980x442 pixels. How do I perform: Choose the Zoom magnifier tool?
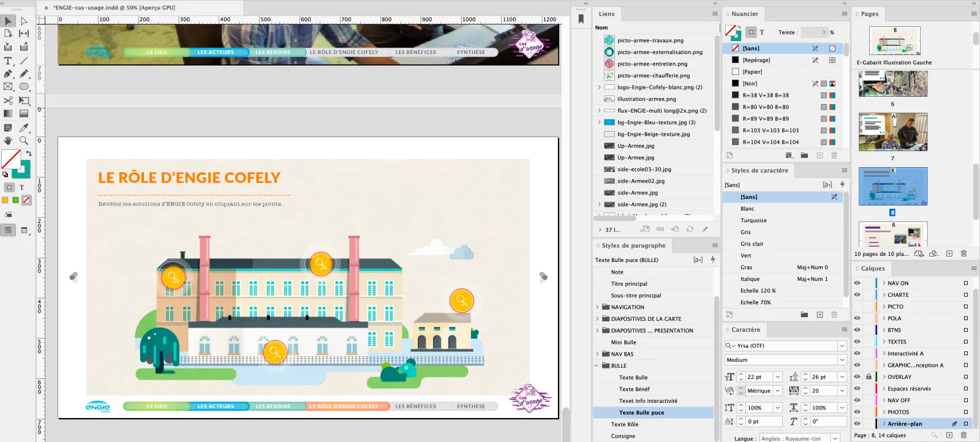coord(24,140)
